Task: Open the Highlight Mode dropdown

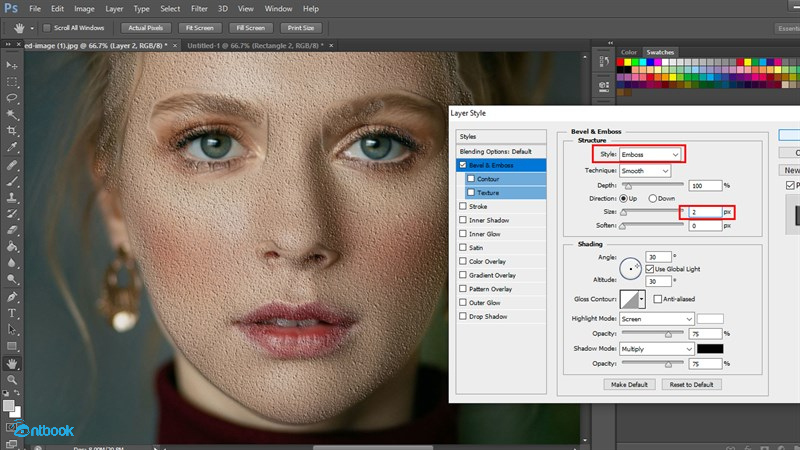Action: click(656, 319)
